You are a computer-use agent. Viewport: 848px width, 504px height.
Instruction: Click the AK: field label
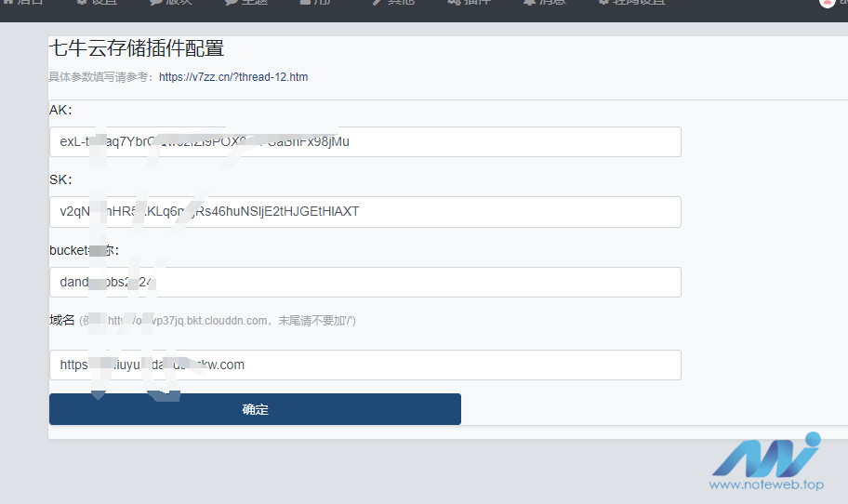60,111
